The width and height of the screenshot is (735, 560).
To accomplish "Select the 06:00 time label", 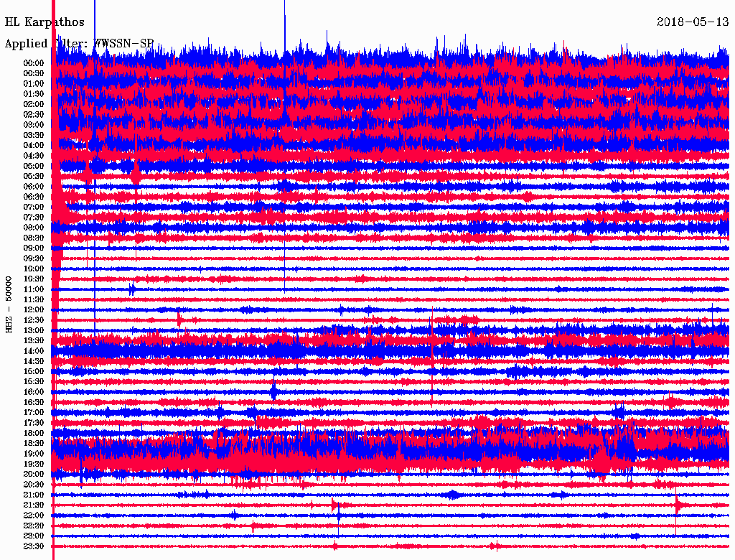I will 33,187.
